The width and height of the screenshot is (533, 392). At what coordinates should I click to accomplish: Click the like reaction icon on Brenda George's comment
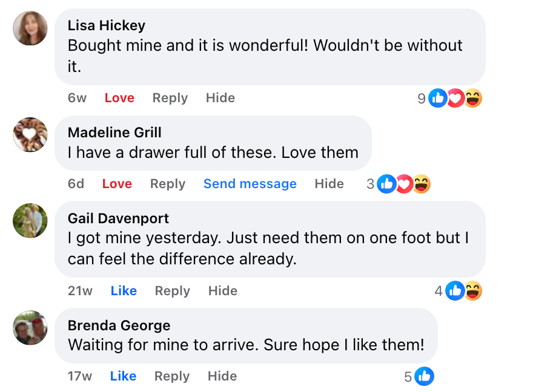[425, 376]
